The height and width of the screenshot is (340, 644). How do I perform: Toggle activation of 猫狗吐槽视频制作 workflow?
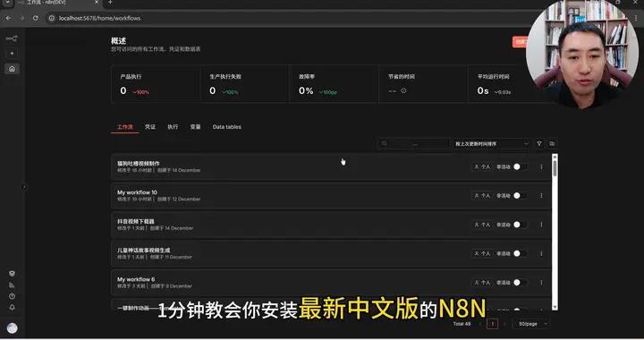pyautogui.click(x=520, y=166)
